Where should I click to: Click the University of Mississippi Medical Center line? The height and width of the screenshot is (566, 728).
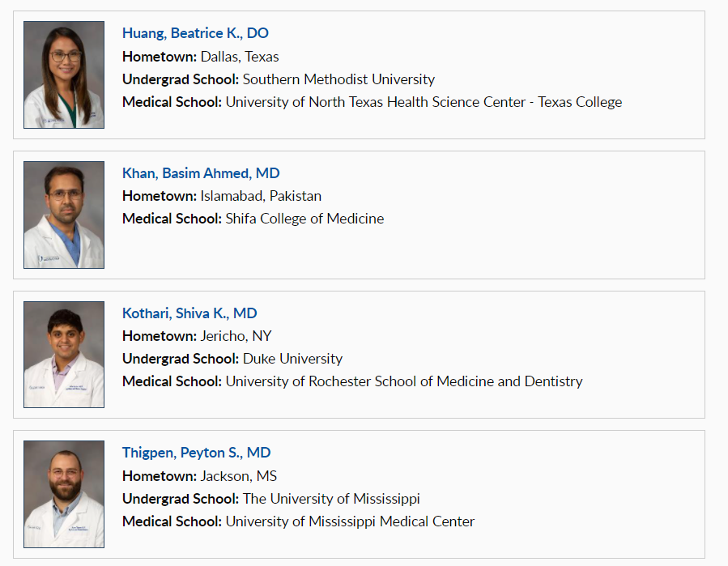(350, 521)
